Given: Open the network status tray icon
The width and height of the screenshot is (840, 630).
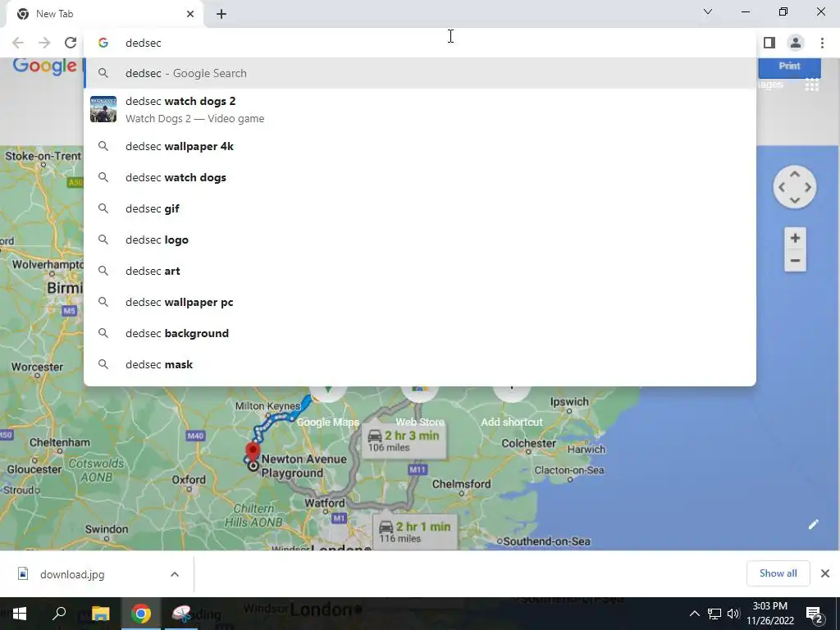Looking at the screenshot, I should pos(714,614).
